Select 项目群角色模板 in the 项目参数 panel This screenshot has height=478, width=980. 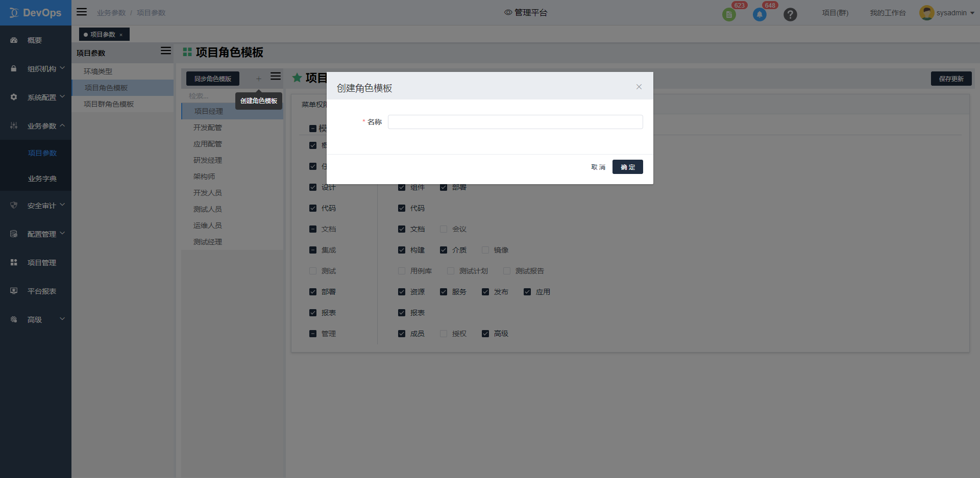click(122, 104)
